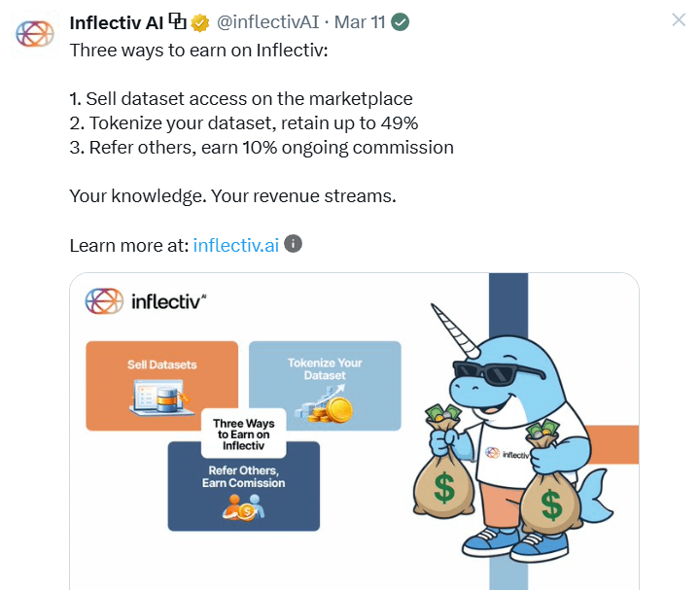Image resolution: width=700 pixels, height=590 pixels.
Task: Click the Inflectiv AI display name
Action: (x=117, y=22)
